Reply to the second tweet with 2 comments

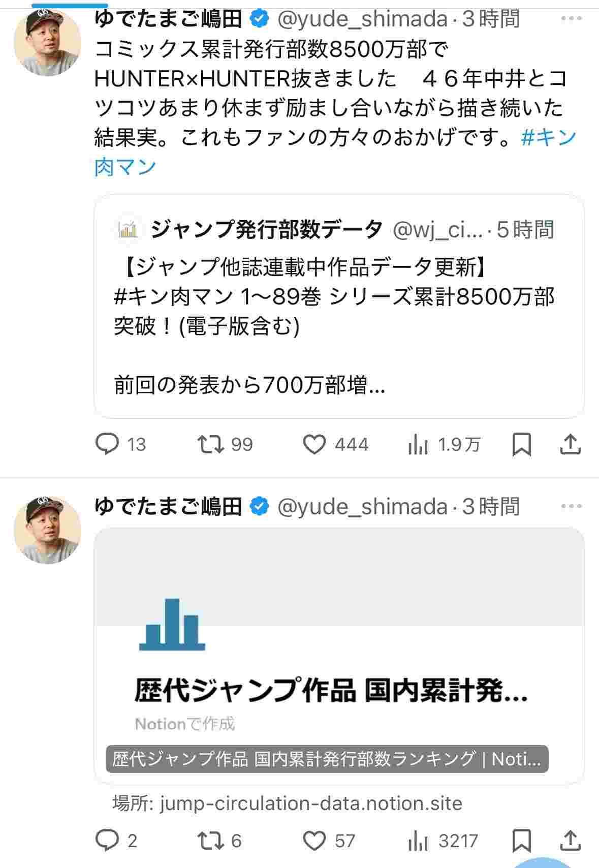[x=107, y=841]
